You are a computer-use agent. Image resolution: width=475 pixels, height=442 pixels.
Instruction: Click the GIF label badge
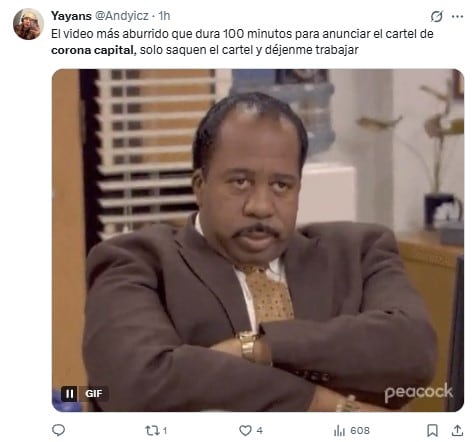pos(93,394)
